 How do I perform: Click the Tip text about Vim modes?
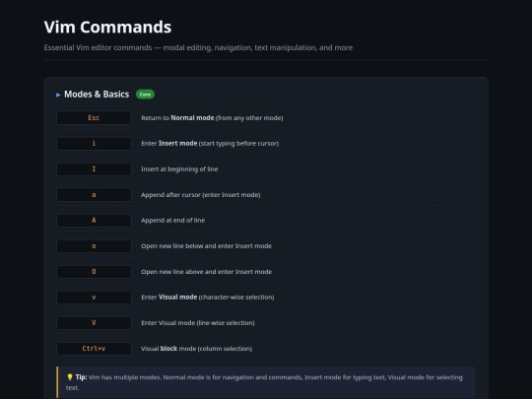click(264, 382)
